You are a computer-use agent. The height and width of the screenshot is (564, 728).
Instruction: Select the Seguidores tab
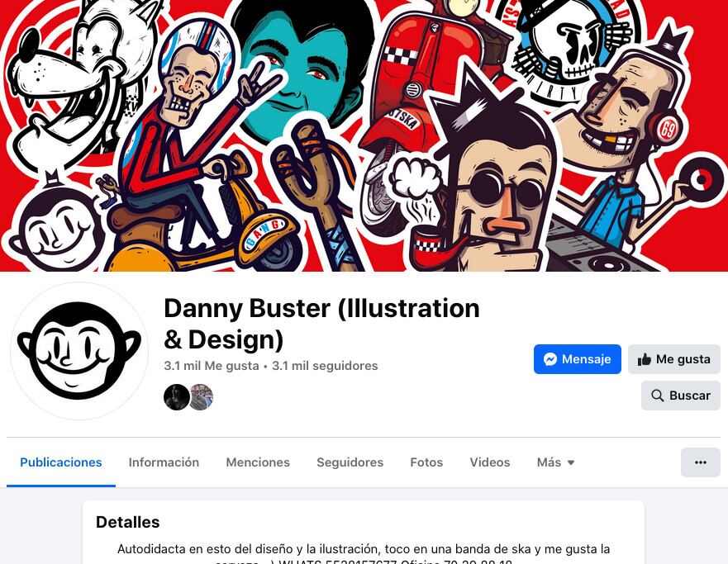[350, 462]
